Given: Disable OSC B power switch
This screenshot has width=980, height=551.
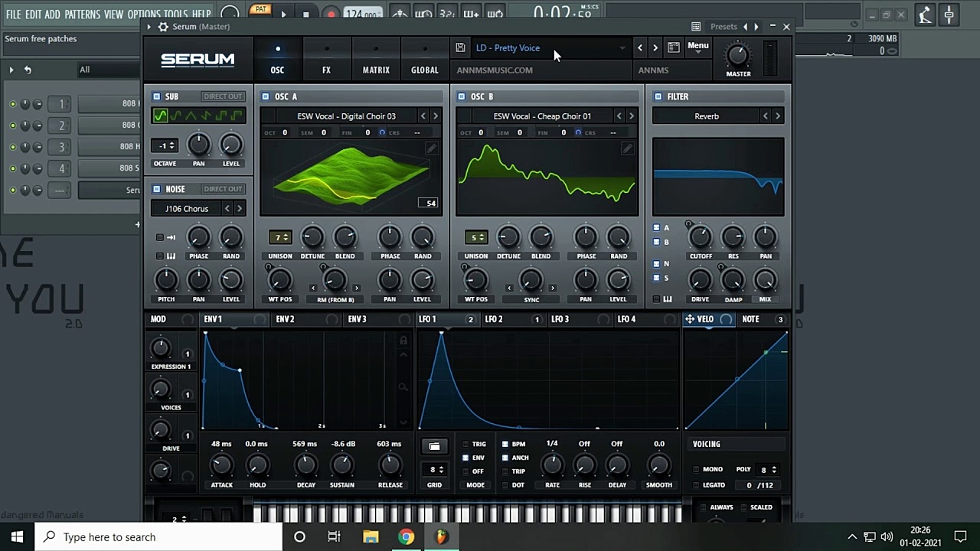Looking at the screenshot, I should [x=462, y=96].
